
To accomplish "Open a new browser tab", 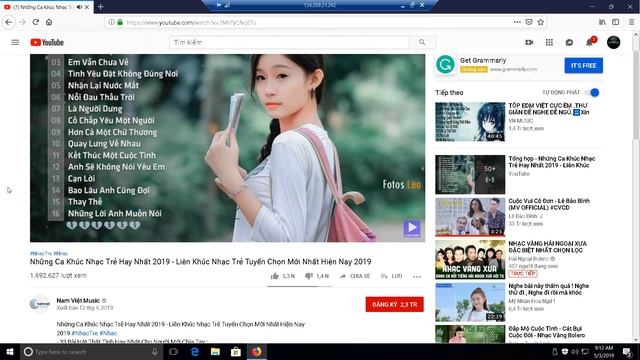I will [x=100, y=7].
